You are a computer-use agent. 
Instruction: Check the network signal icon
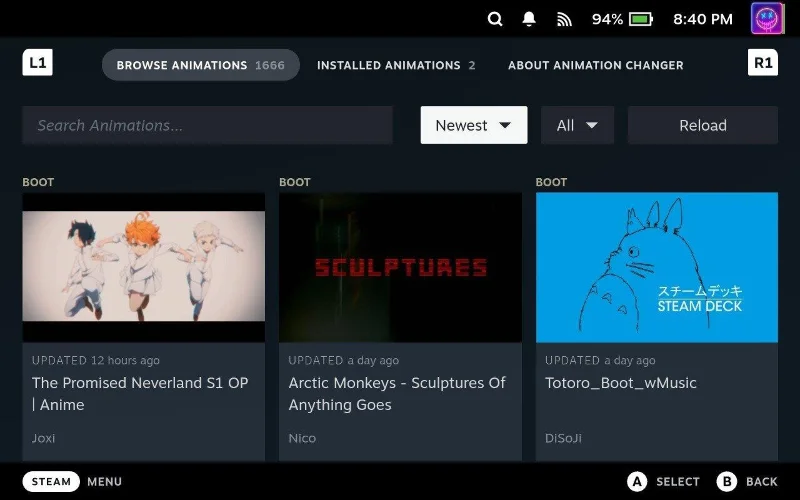tap(564, 19)
